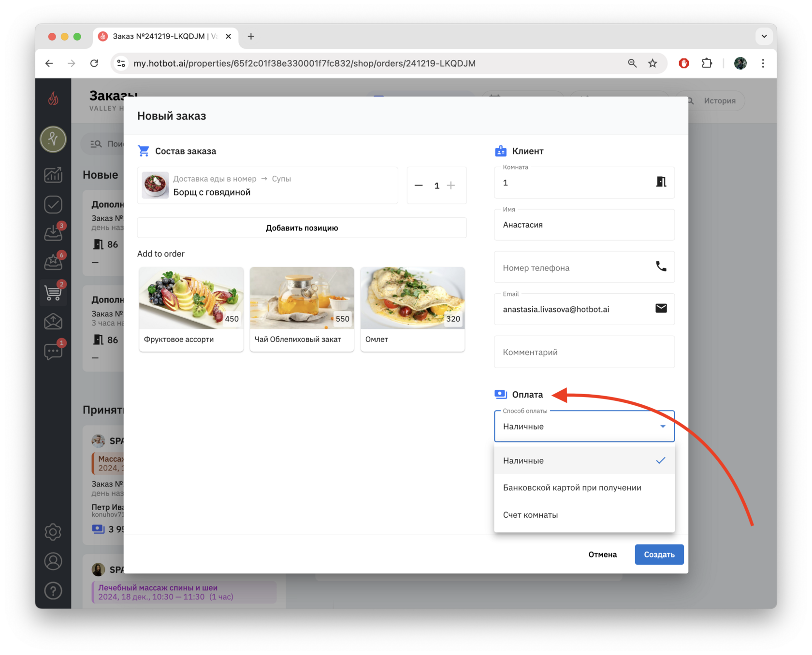
Task: Click the Hotbot flame logo in sidebar
Action: click(x=53, y=99)
